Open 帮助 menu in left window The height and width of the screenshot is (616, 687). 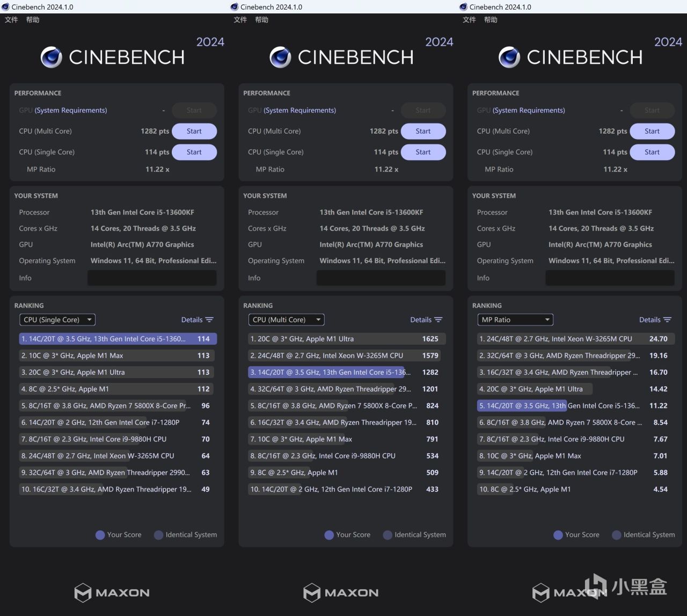point(33,20)
